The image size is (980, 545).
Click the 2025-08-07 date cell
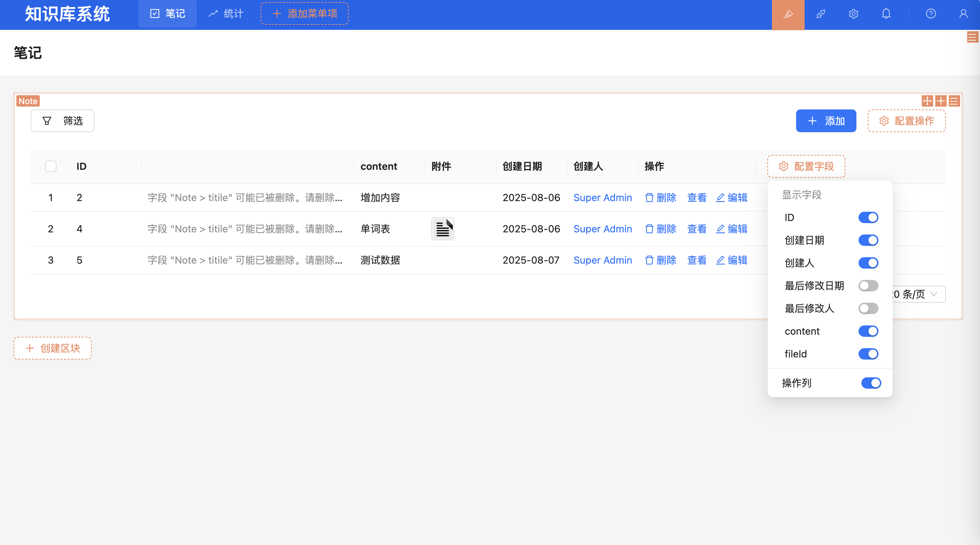click(531, 260)
